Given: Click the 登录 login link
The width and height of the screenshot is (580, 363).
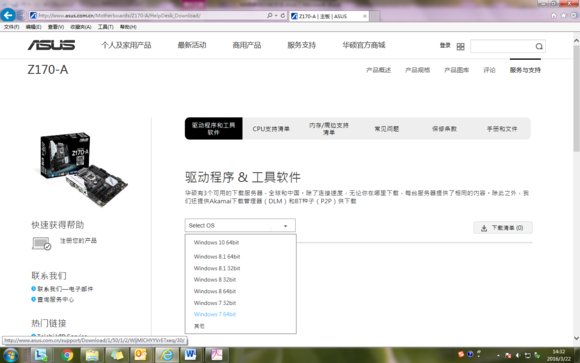Looking at the screenshot, I should (x=445, y=45).
